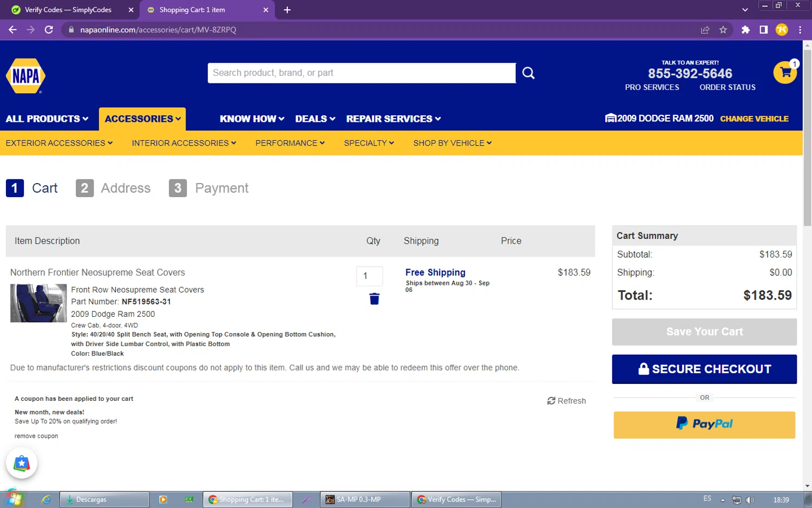Open the Specialty dropdown
The width and height of the screenshot is (812, 508).
point(369,143)
